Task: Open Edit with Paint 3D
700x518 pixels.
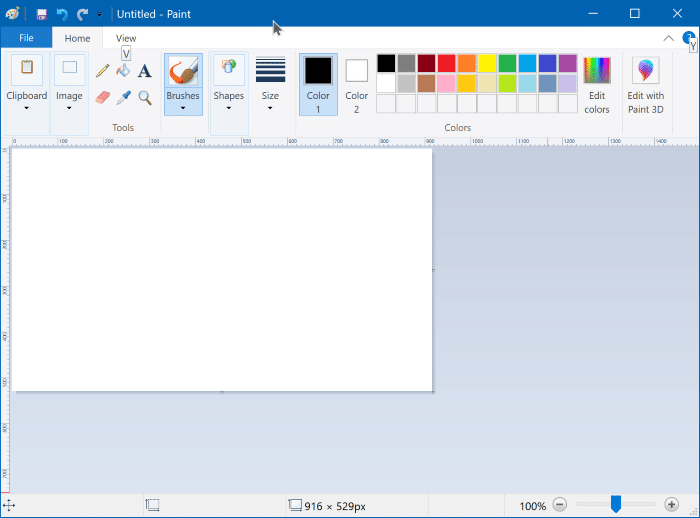Action: point(646,85)
